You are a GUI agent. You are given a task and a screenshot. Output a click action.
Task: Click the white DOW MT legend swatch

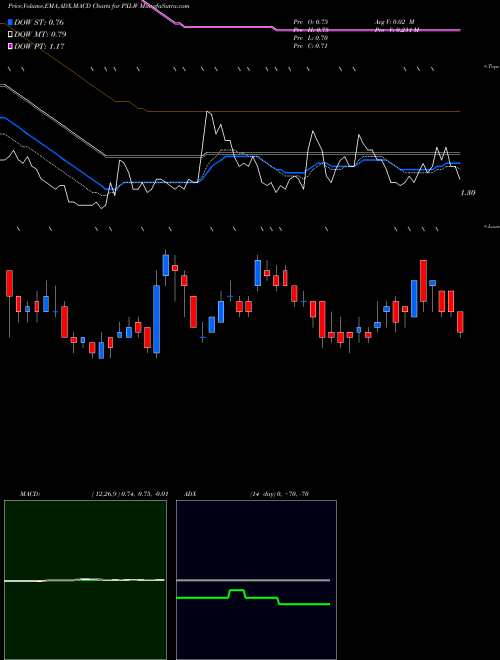click(11, 34)
